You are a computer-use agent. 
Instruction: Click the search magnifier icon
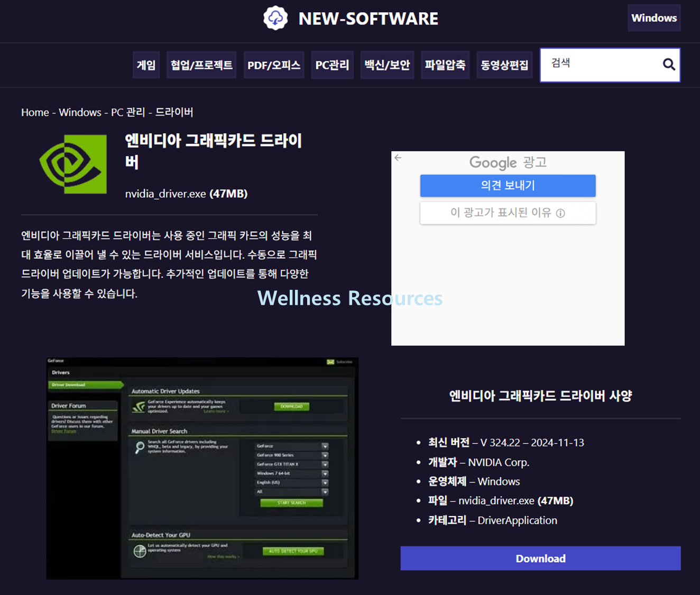tap(669, 65)
